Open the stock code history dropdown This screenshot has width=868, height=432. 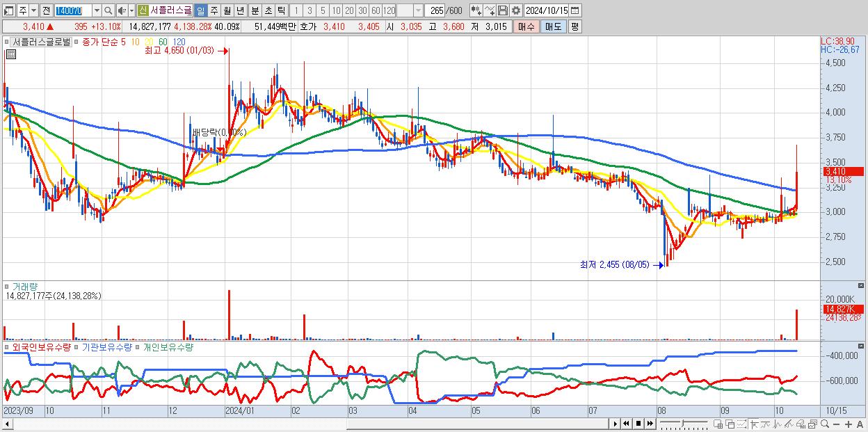pyautogui.click(x=97, y=10)
